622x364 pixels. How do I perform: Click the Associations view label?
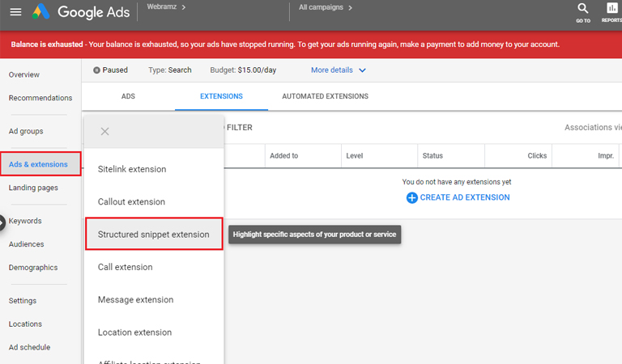[x=593, y=128]
